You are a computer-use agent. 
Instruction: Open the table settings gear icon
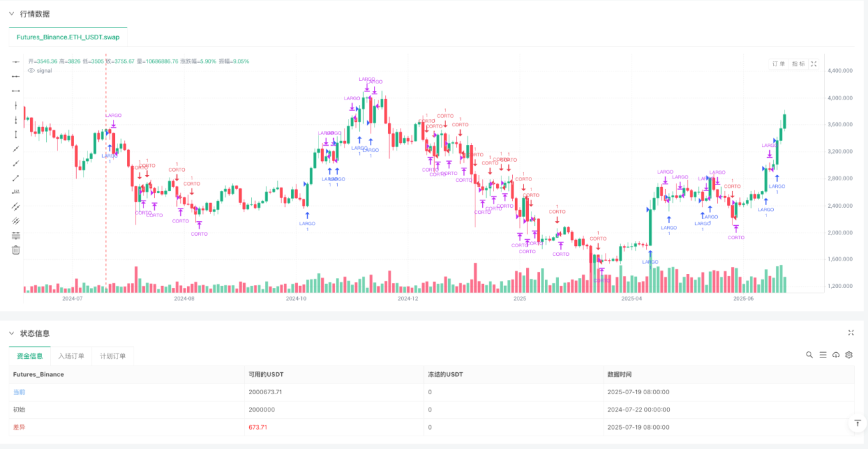coord(849,355)
